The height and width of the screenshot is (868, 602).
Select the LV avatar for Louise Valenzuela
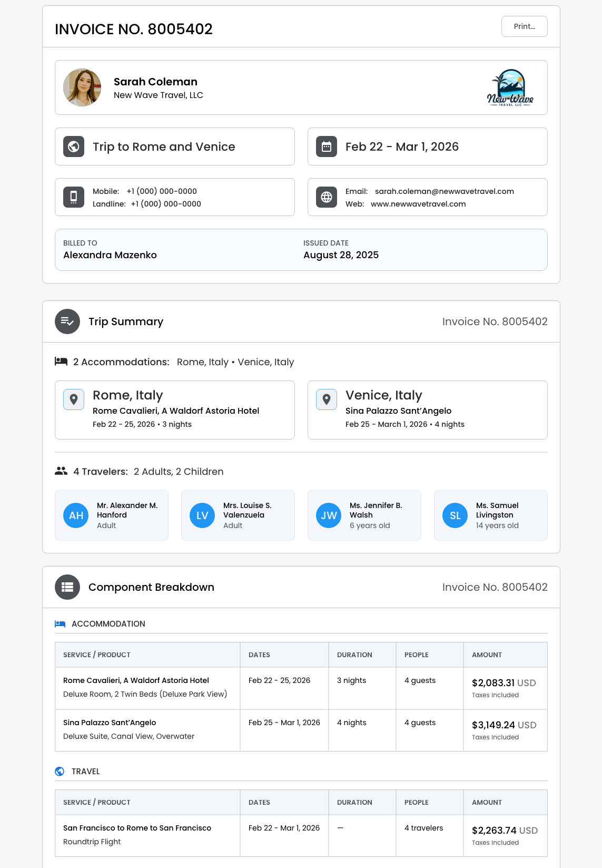coord(202,515)
